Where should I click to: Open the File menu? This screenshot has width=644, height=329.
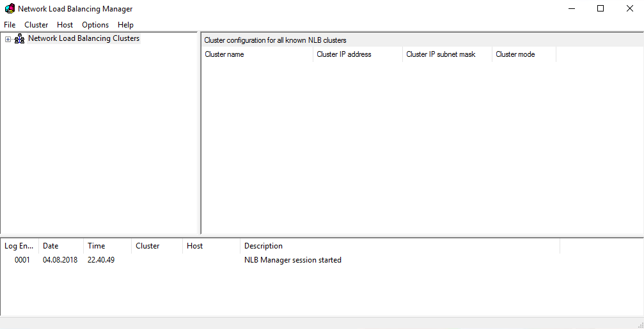pyautogui.click(x=10, y=25)
